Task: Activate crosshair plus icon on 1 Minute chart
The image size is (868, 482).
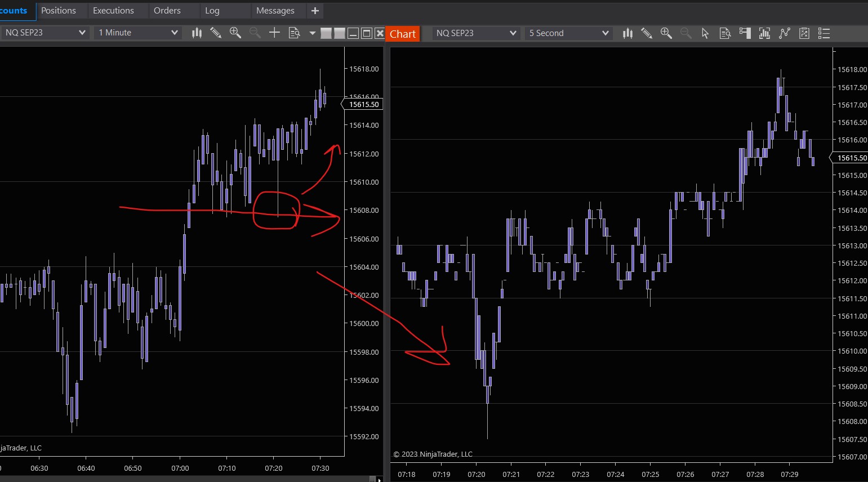Action: coord(274,33)
